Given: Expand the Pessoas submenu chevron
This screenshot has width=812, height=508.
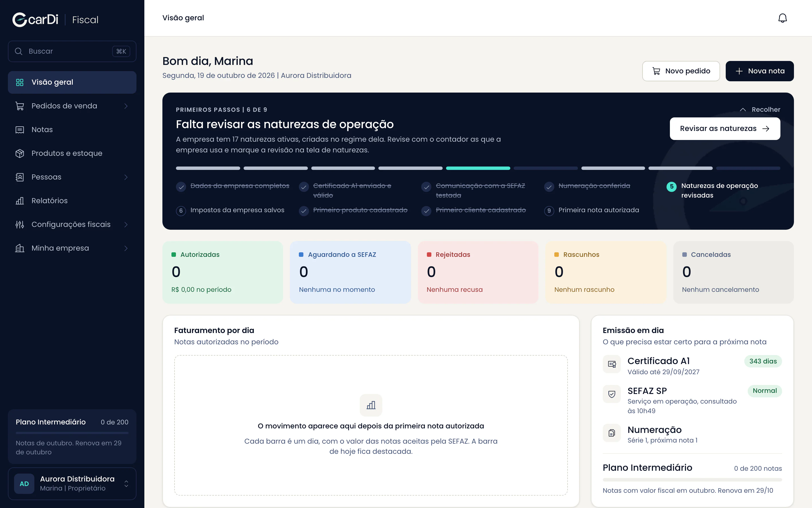Looking at the screenshot, I should click(126, 177).
